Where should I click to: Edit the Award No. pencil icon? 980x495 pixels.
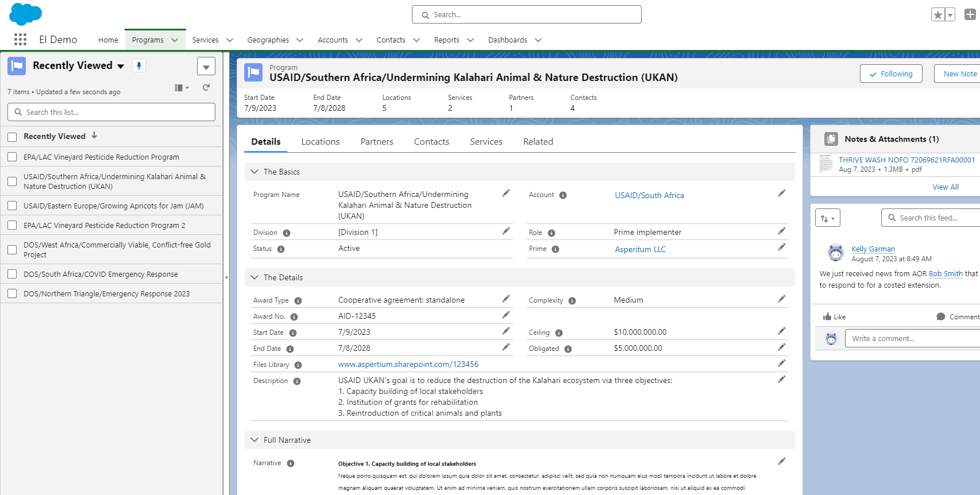[506, 315]
